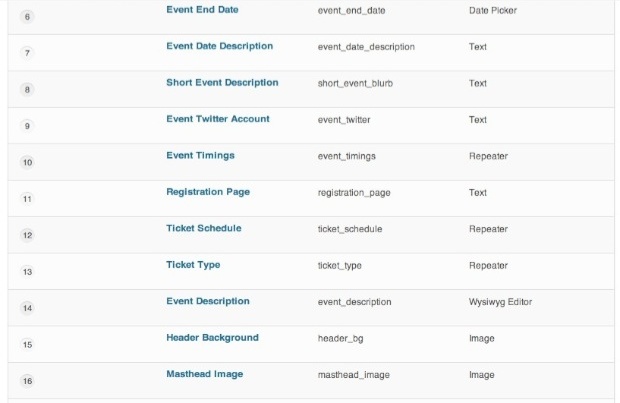
Task: Open the Short Event Description field
Action: pyautogui.click(x=222, y=83)
